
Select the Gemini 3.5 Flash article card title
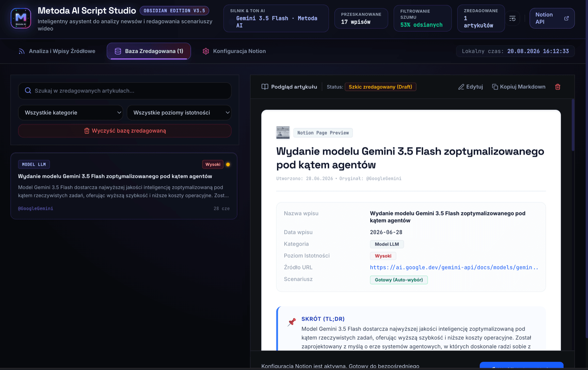coord(115,176)
